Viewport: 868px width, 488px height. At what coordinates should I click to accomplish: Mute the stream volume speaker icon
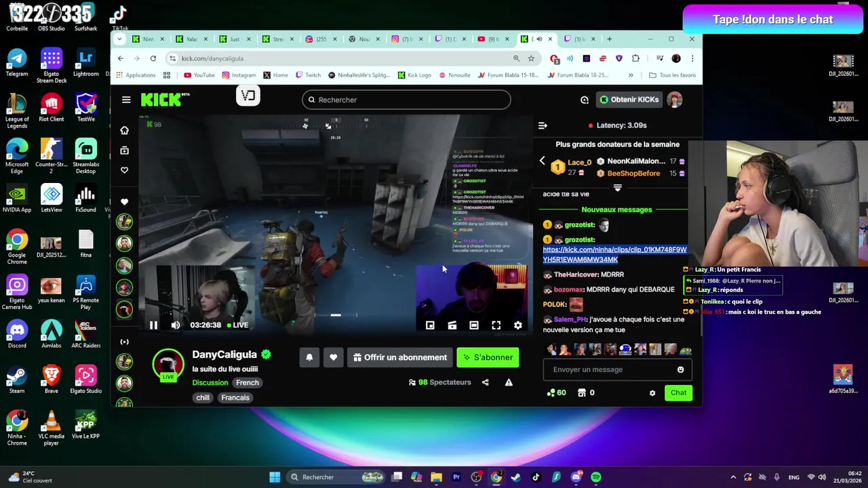(176, 325)
